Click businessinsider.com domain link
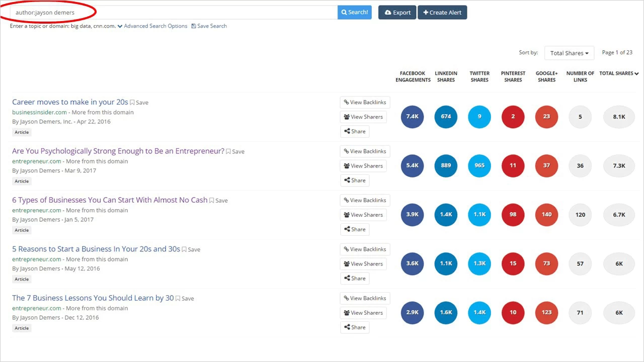Image resolution: width=644 pixels, height=362 pixels. (x=39, y=113)
